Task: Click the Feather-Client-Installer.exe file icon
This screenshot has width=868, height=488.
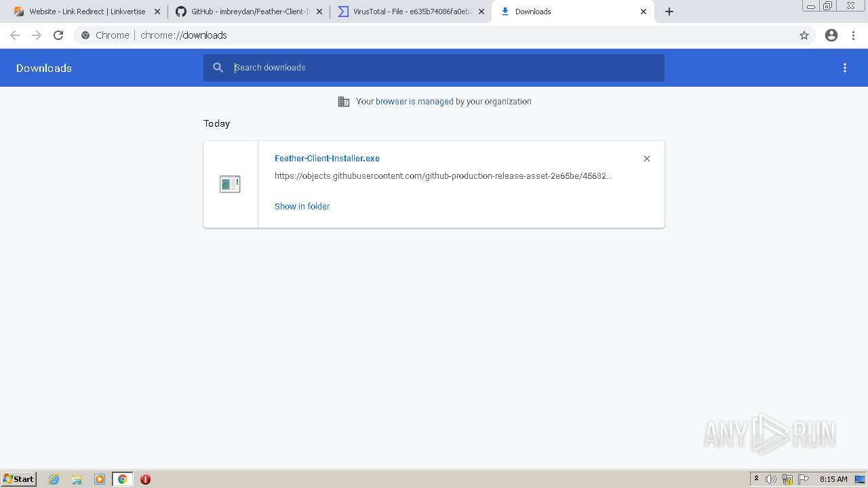Action: pos(230,184)
